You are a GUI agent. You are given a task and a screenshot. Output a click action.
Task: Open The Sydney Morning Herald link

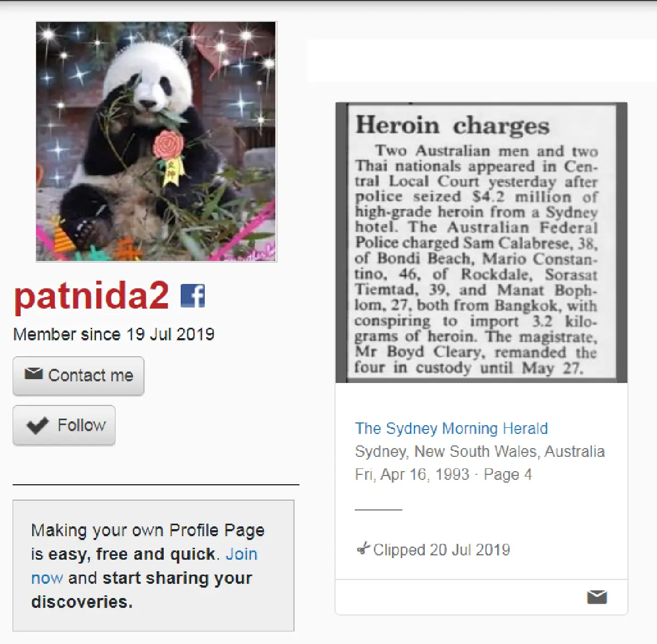[x=451, y=428]
